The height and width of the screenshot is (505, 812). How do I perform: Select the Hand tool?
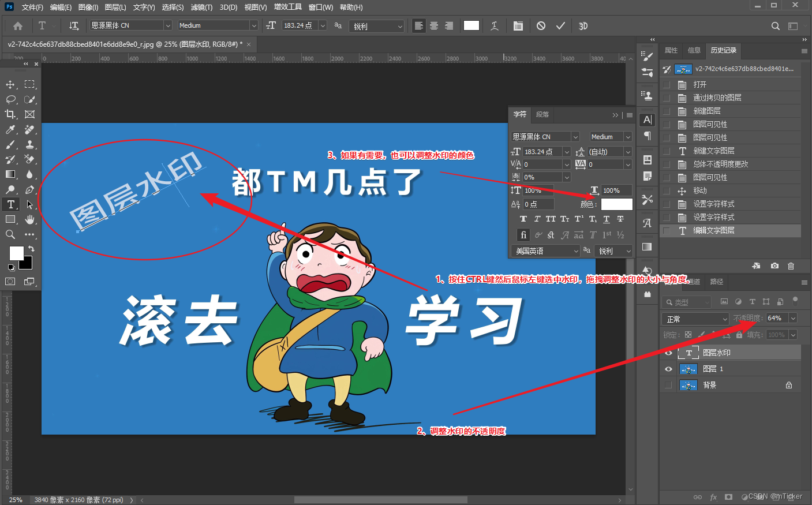(29, 219)
